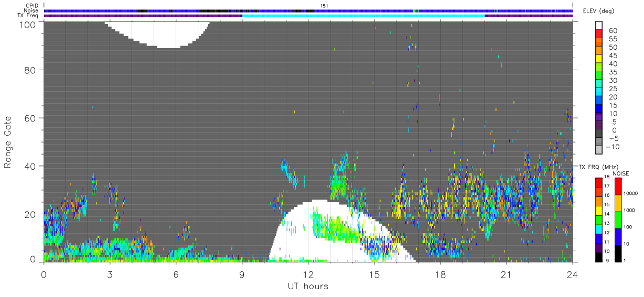Screen dimensions: 644x297
Task: Click the black section of the Noise bar
Action: [216, 10]
